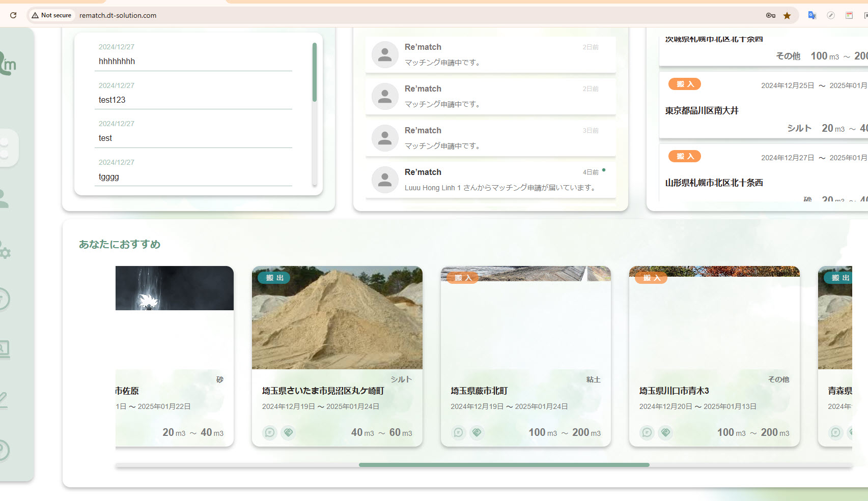The width and height of the screenshot is (868, 501).
Task: Reload the page with refresh button
Action: [x=13, y=15]
